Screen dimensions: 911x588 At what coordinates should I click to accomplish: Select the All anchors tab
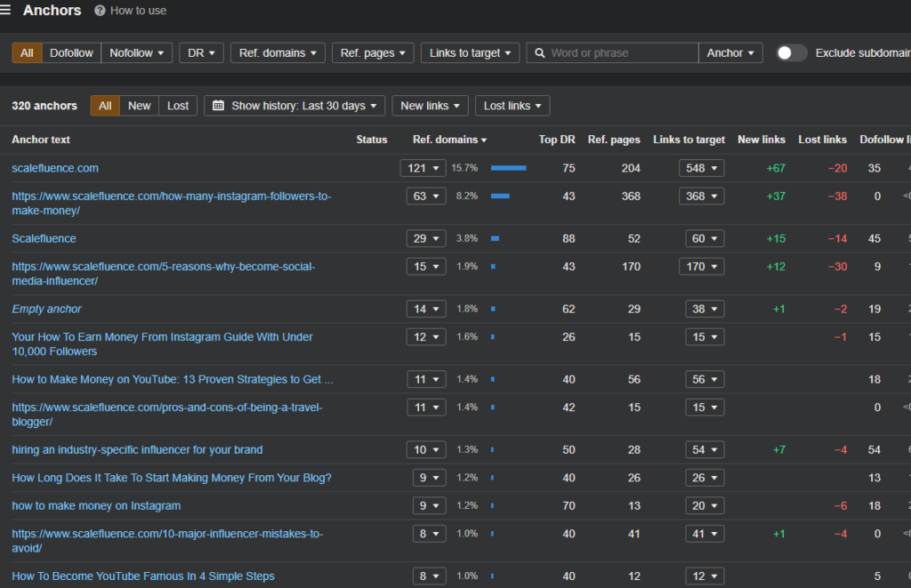(x=105, y=106)
